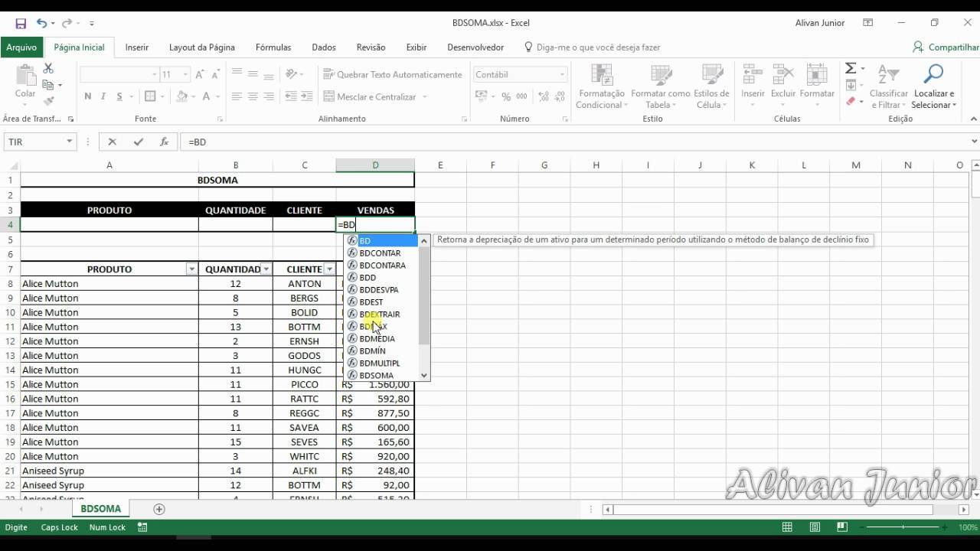Screen dimensions: 980x551
Task: Click the Format Painter brush icon
Action: [x=48, y=101]
